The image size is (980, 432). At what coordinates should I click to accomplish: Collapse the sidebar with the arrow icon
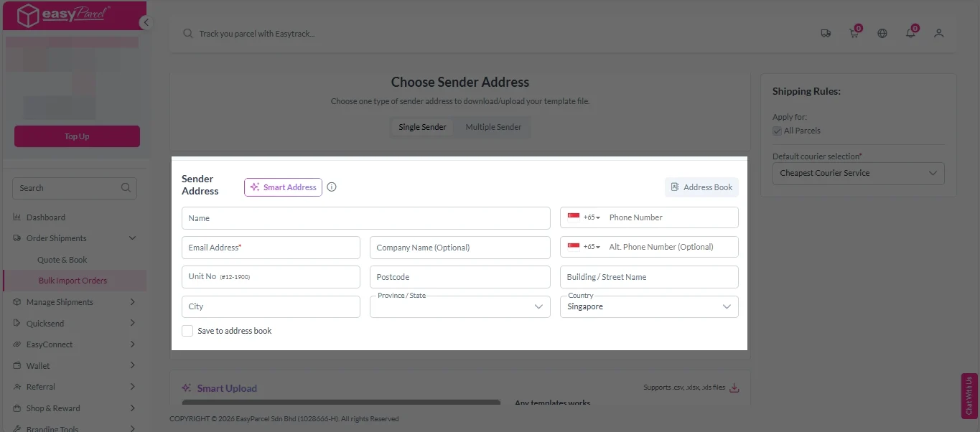146,23
